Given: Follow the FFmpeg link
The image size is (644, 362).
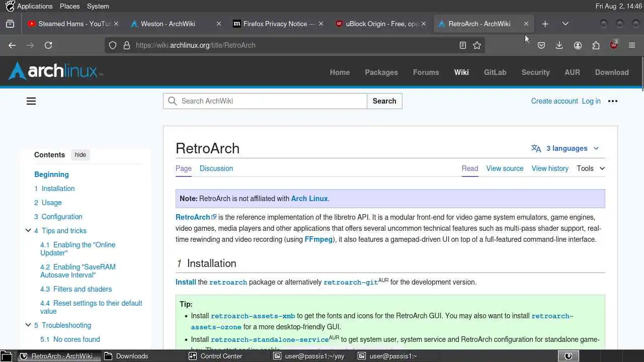Looking at the screenshot, I should click(x=318, y=239).
